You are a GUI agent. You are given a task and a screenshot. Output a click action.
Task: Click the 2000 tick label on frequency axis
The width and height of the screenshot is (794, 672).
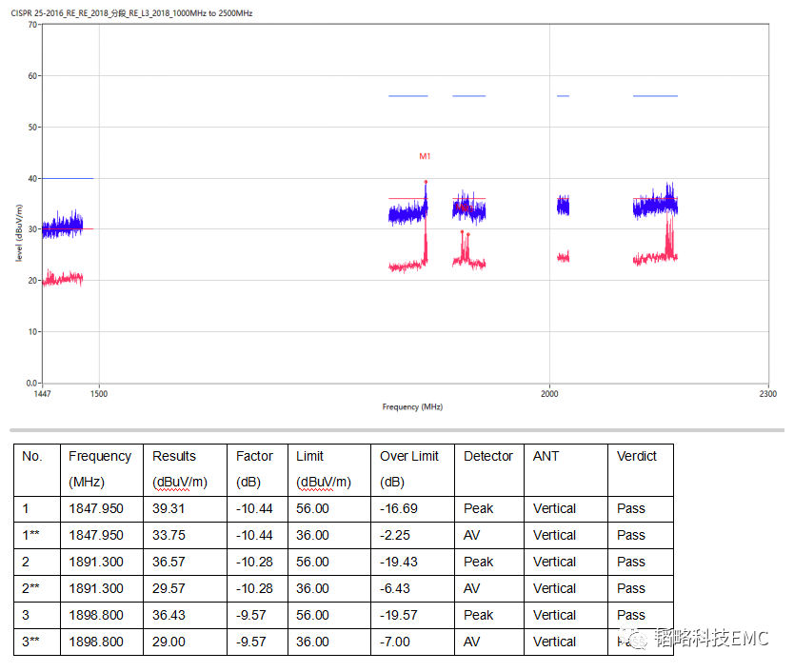pos(548,393)
